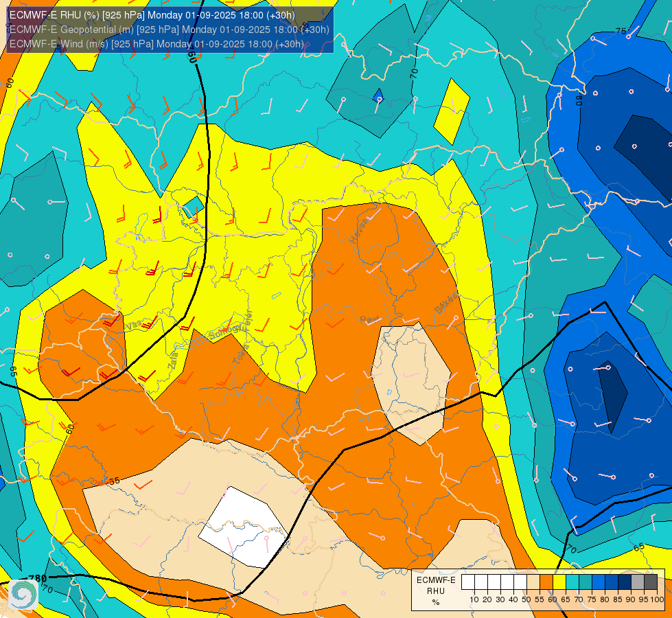Click the ECMWF-E RHU % legend title
This screenshot has height=618, width=672.
(x=436, y=591)
